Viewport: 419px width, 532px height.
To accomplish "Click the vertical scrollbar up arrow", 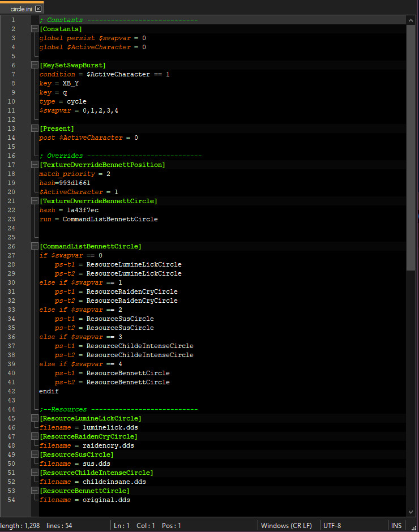I will pos(411,20).
